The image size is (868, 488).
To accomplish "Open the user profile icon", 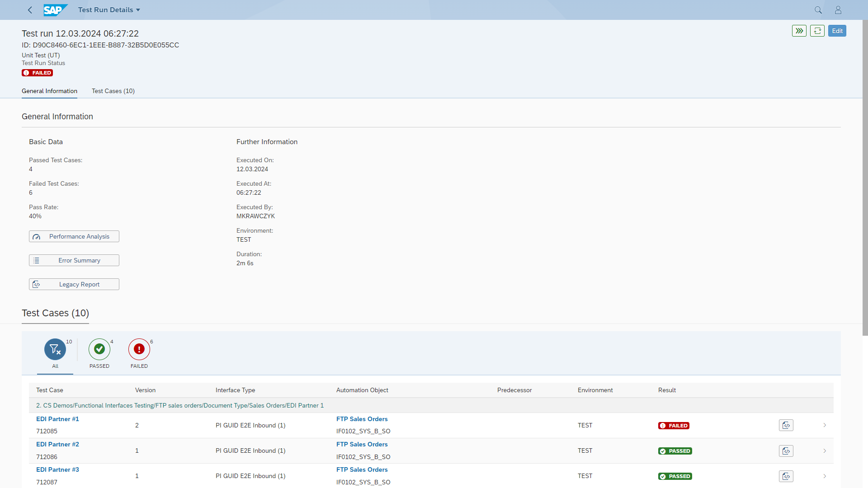I will click(x=838, y=10).
